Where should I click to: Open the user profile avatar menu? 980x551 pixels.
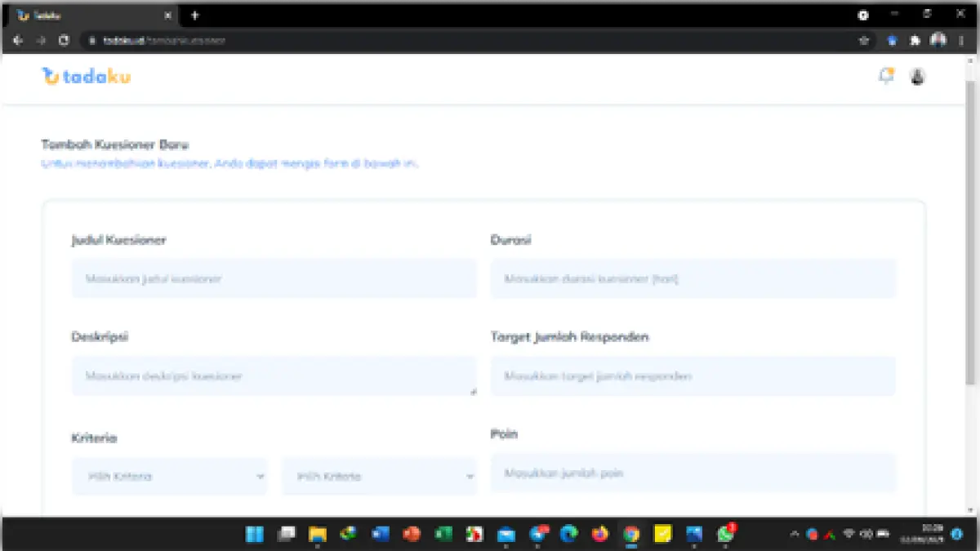point(917,77)
